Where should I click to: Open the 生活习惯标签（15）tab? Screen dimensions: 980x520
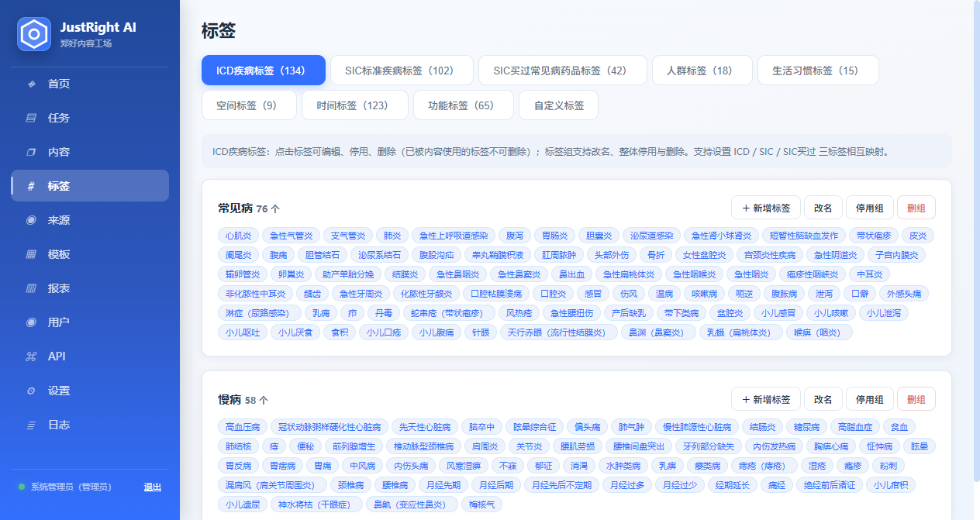(x=818, y=71)
